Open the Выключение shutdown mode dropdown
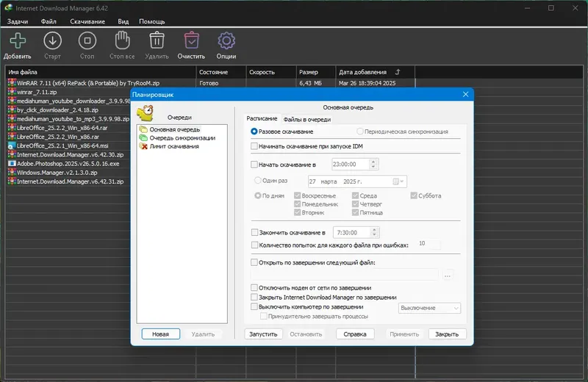This screenshot has height=382, width=588. (x=429, y=308)
